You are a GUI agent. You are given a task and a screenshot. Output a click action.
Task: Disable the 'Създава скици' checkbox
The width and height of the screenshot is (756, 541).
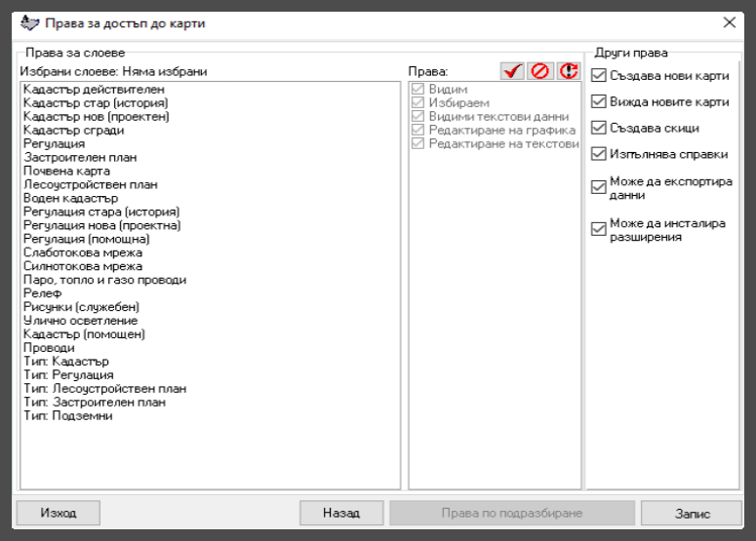(599, 128)
